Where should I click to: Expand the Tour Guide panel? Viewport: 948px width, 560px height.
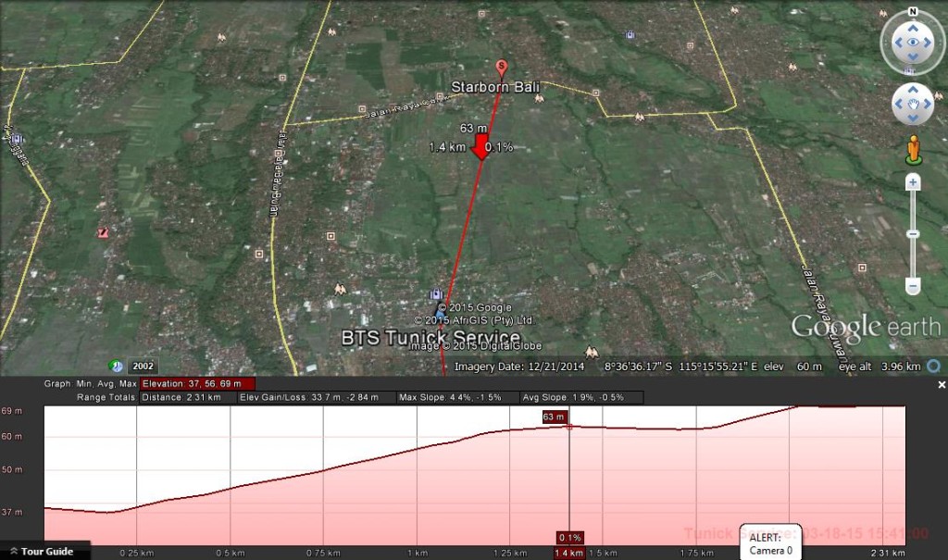[x=43, y=551]
